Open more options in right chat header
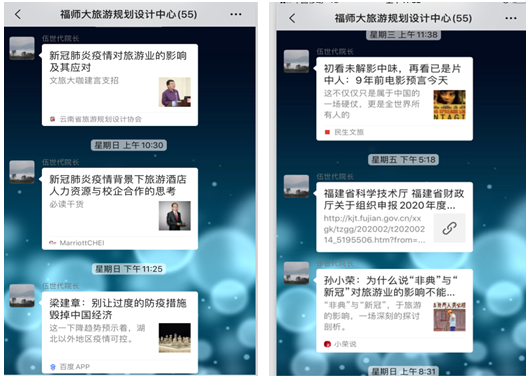This screenshot has width=526, height=376. point(511,18)
